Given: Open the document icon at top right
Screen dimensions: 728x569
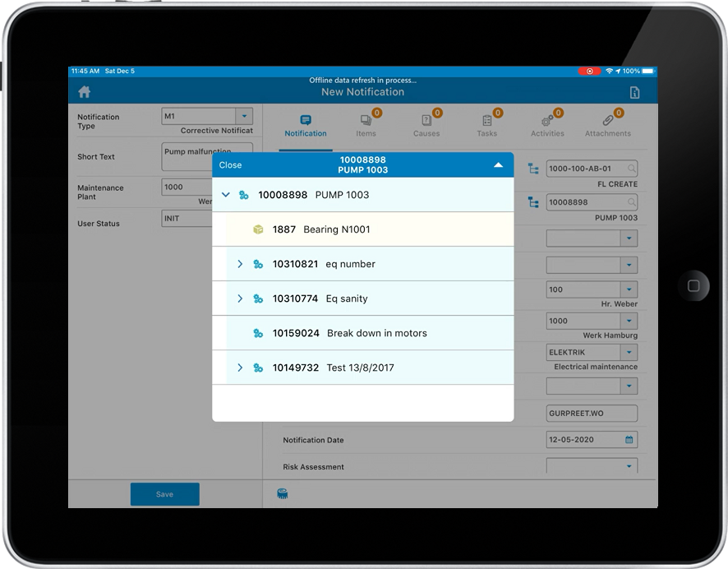Looking at the screenshot, I should pyautogui.click(x=634, y=93).
